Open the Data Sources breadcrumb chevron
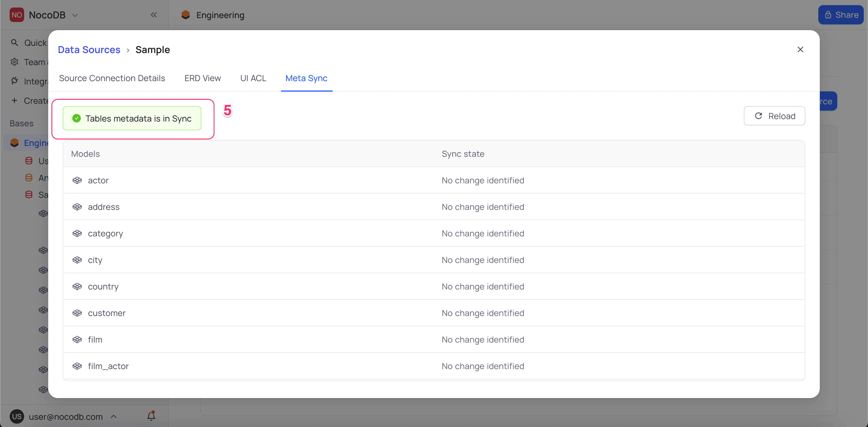 tap(128, 50)
